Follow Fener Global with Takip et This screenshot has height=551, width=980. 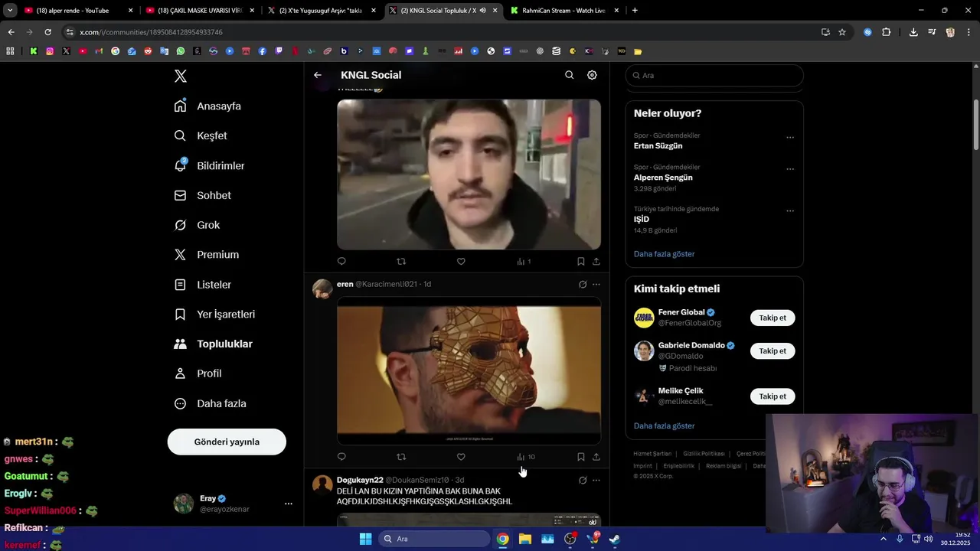pyautogui.click(x=773, y=318)
